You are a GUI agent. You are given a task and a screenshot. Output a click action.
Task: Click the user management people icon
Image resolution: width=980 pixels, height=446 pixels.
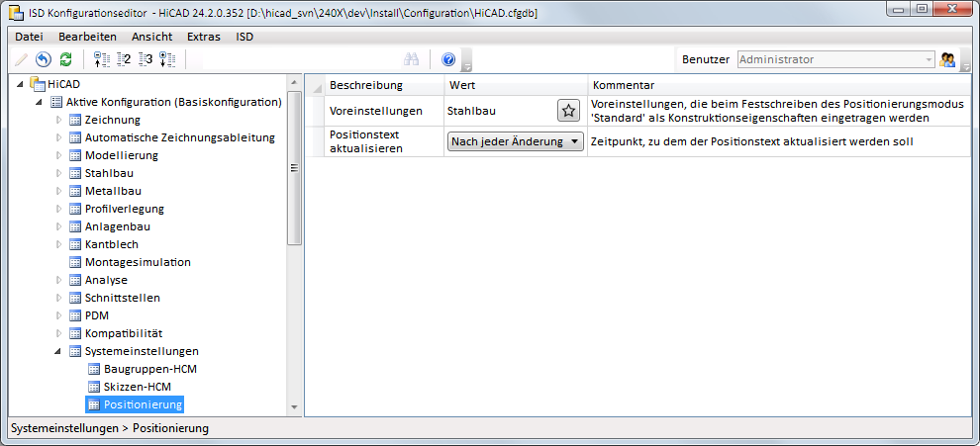point(947,60)
